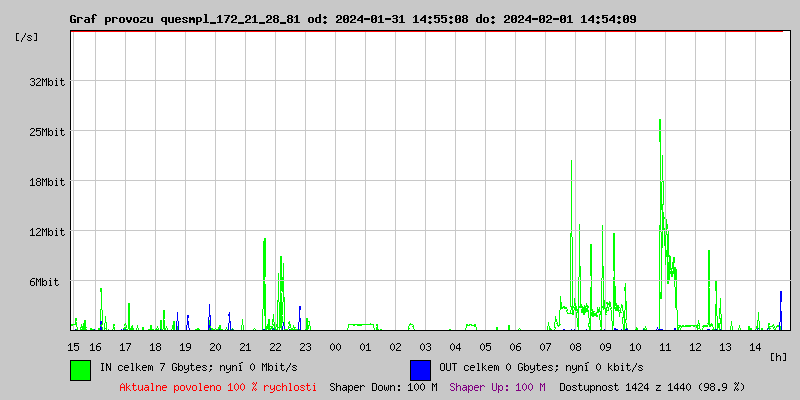Click the purple 'Shaper Up: 100 M' label

click(x=497, y=387)
